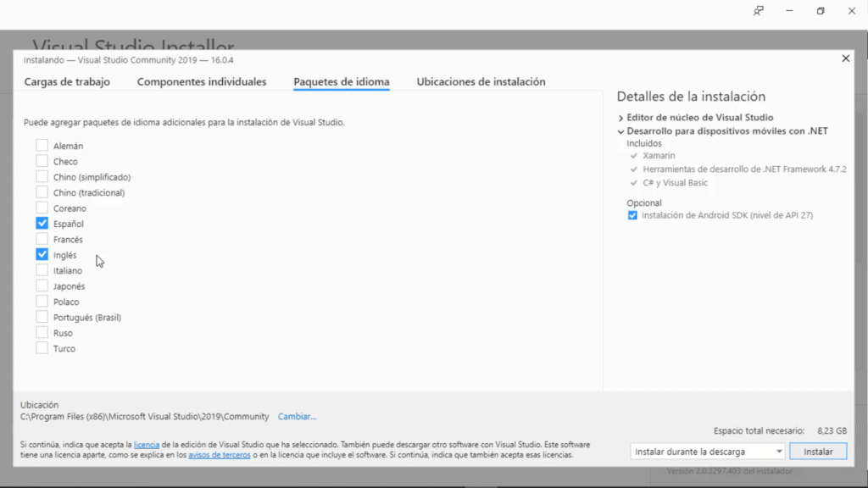868x488 pixels.
Task: Uncheck Instalación de Android SDK option
Action: [632, 215]
